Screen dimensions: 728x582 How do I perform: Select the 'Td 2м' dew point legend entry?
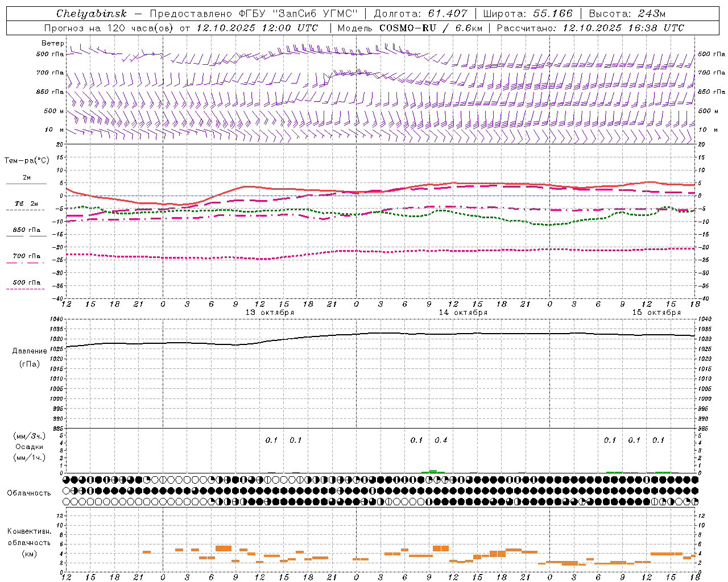point(27,203)
